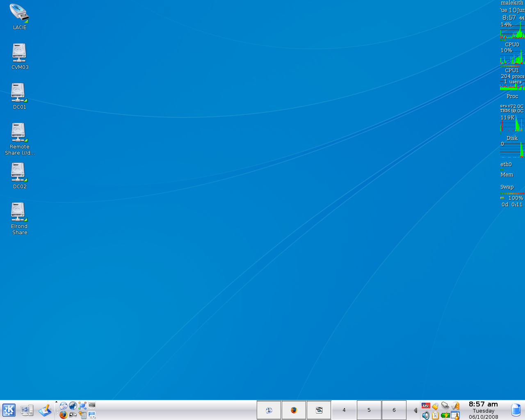Expand the quick launcher with the up arrow
The width and height of the screenshot is (525, 420).
tap(56, 402)
